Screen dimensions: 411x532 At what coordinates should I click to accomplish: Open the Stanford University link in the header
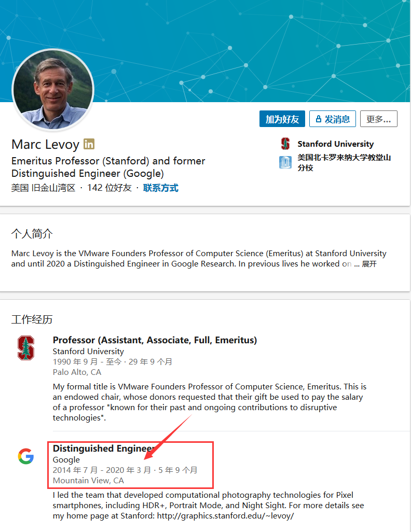point(336,144)
